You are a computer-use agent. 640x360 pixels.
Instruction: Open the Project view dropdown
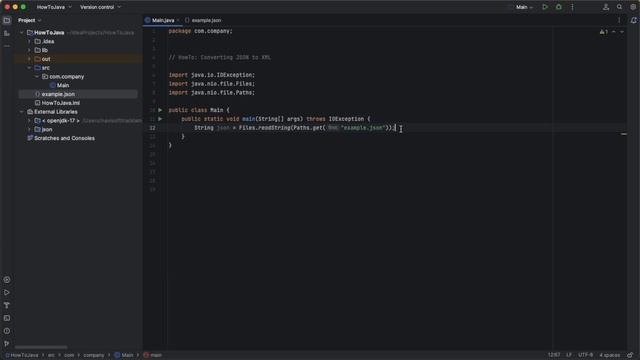[x=29, y=20]
